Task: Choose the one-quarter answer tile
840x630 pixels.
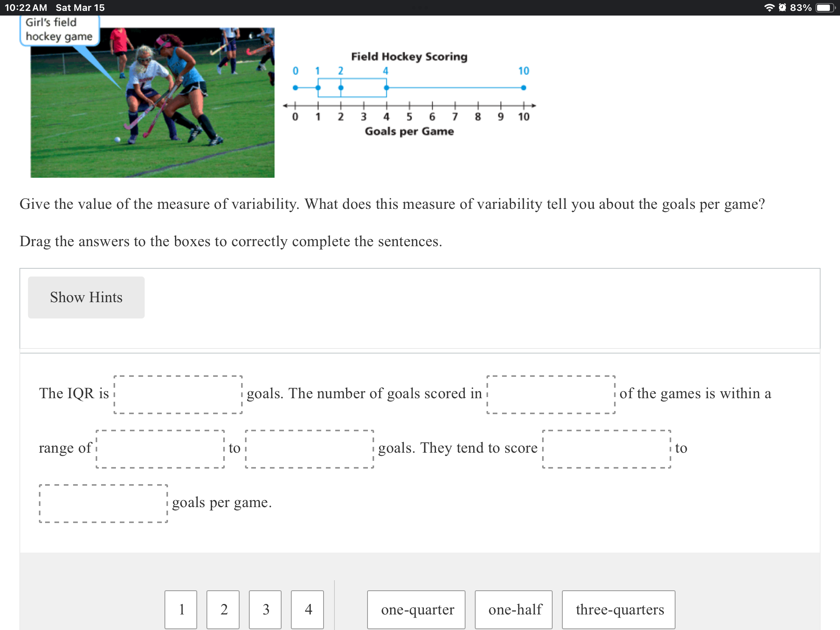Action: 416,609
